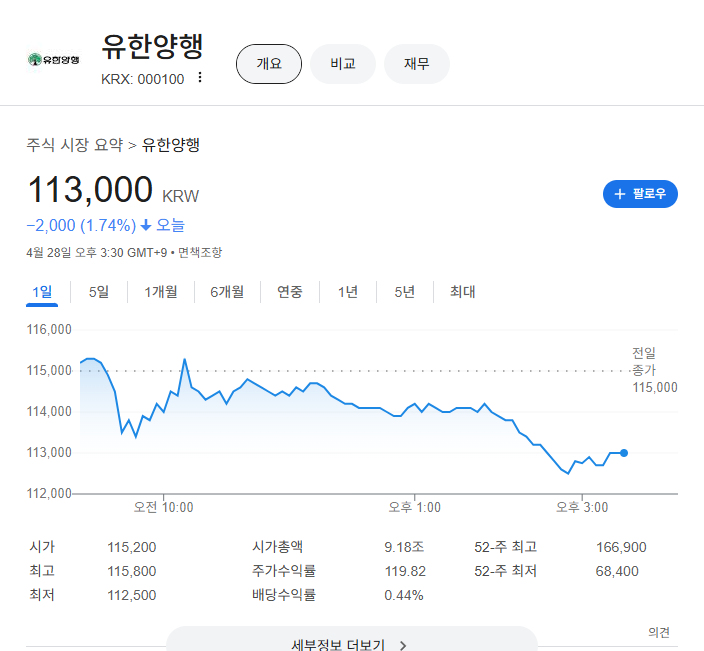Open the 주식 시장 요약 breadcrumb link
Screen dimensions: 704x651
coord(75,145)
